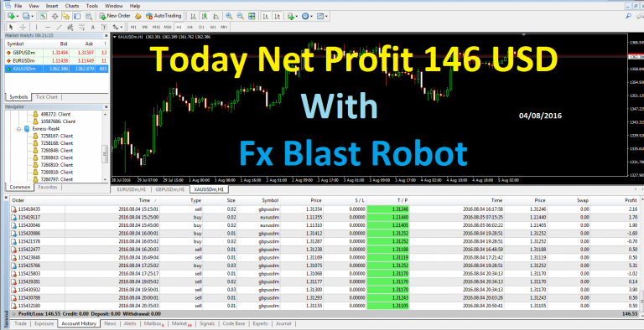Image resolution: width=644 pixels, height=330 pixels.
Task: Select the Trendline tool
Action: coord(60,27)
